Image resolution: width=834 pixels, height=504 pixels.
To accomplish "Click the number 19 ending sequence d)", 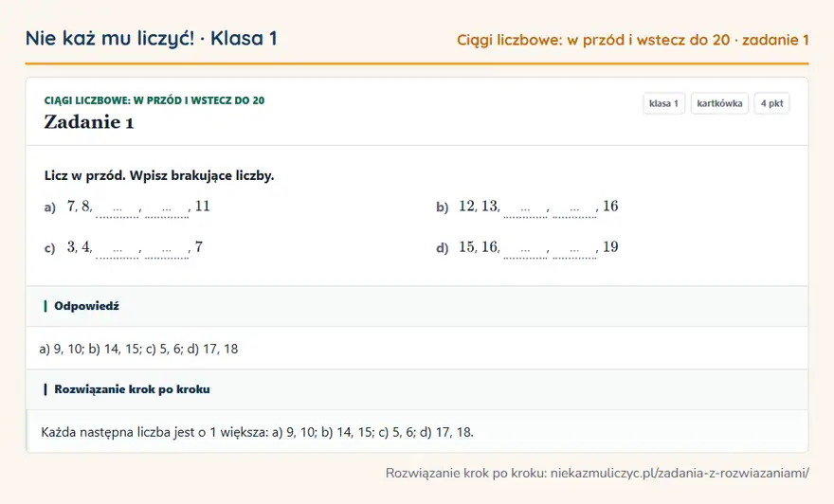I will 610,246.
